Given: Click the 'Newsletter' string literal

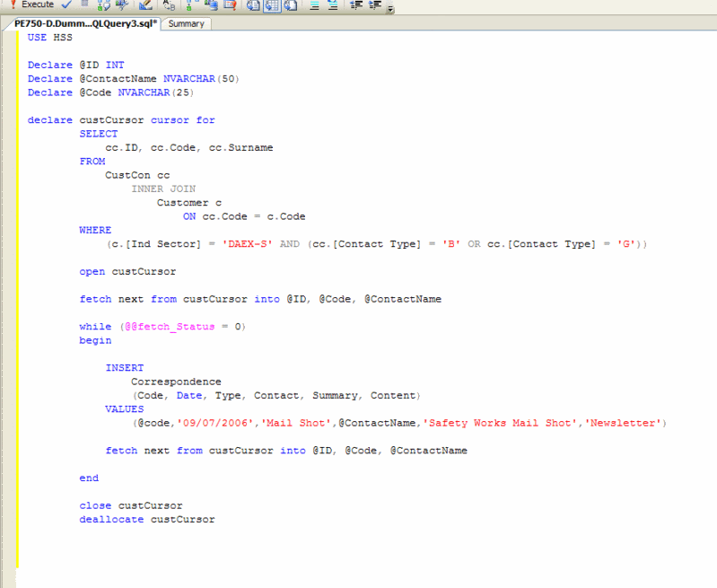Looking at the screenshot, I should [x=623, y=423].
